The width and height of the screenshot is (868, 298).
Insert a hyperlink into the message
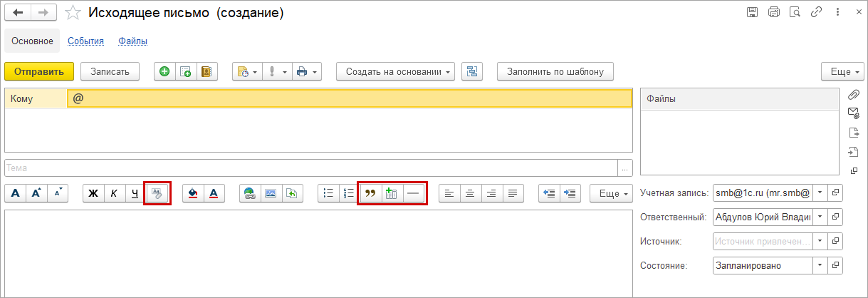(249, 193)
